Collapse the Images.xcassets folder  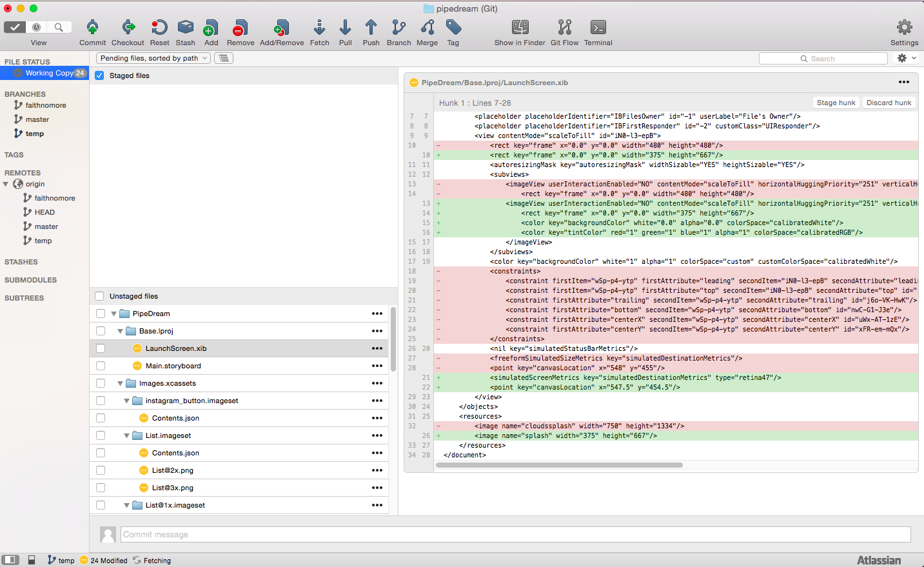pyautogui.click(x=120, y=383)
